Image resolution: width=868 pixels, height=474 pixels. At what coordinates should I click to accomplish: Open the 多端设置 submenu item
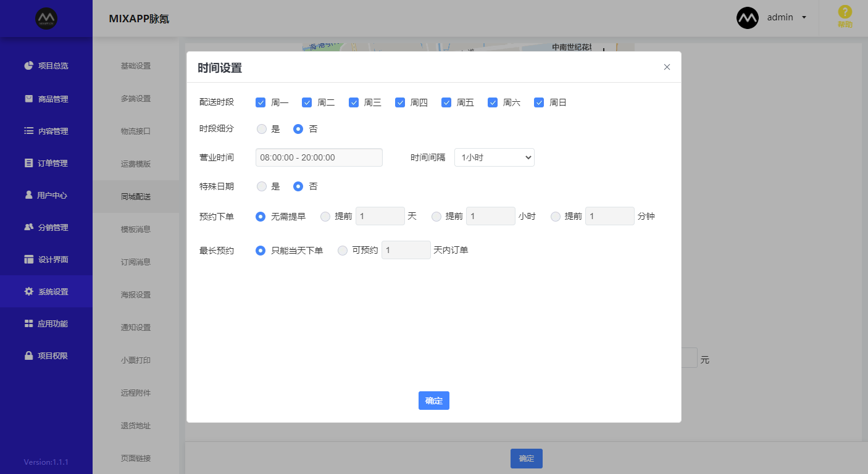(x=136, y=99)
